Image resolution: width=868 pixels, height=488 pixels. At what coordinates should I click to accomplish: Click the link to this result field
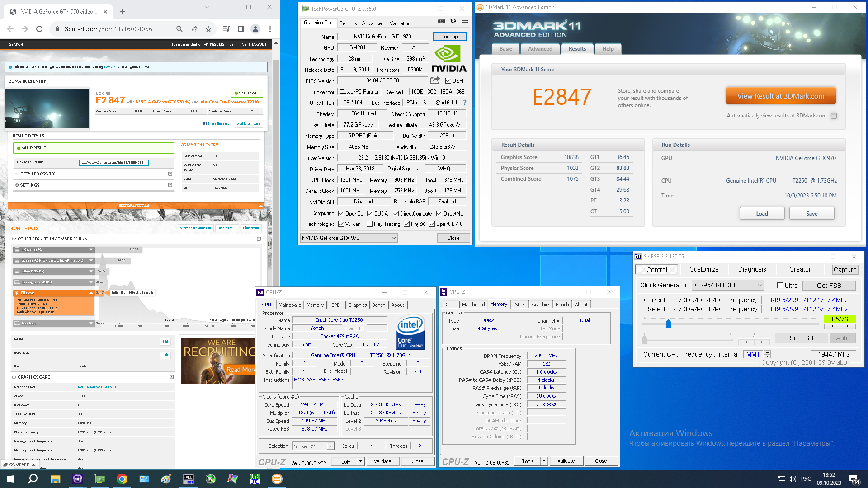pyautogui.click(x=113, y=163)
